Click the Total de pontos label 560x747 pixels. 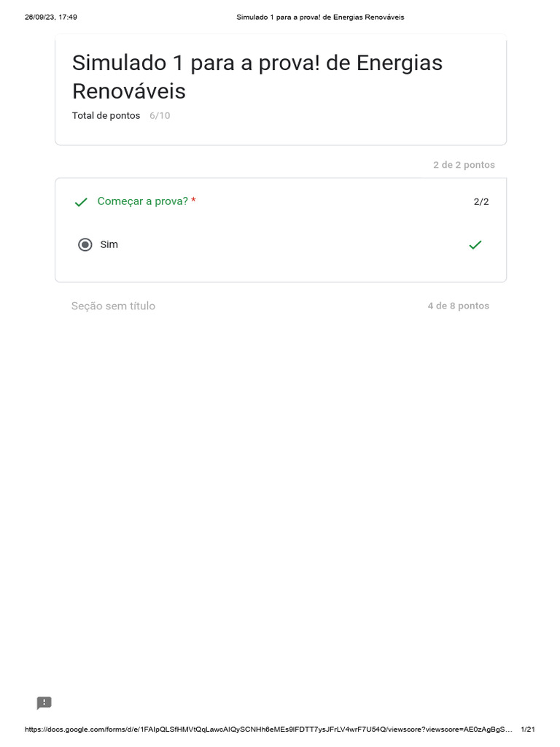pos(106,116)
